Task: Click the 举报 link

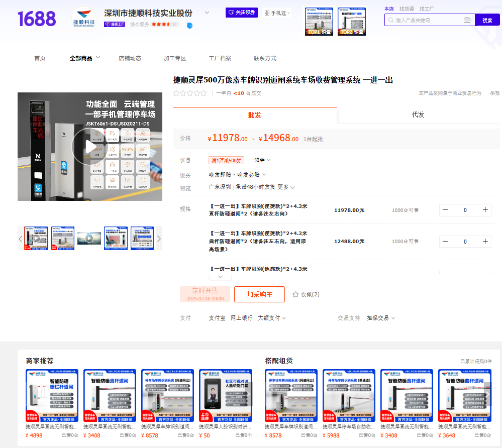Action: click(x=494, y=93)
